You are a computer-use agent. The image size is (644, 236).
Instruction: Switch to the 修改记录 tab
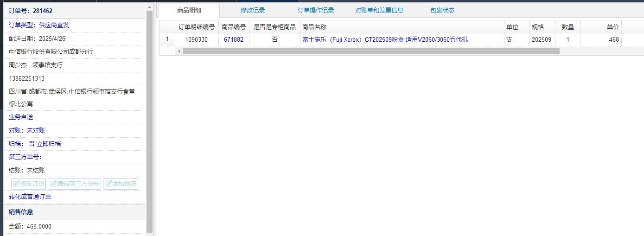[253, 10]
